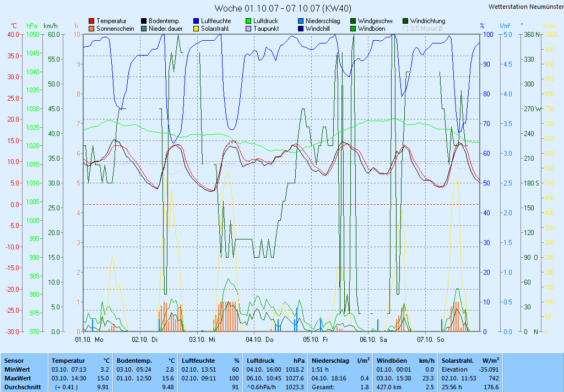Click Windböen max time 03.10. 15:38
Image resolution: width=564 pixels, height=392 pixels.
coord(394,378)
